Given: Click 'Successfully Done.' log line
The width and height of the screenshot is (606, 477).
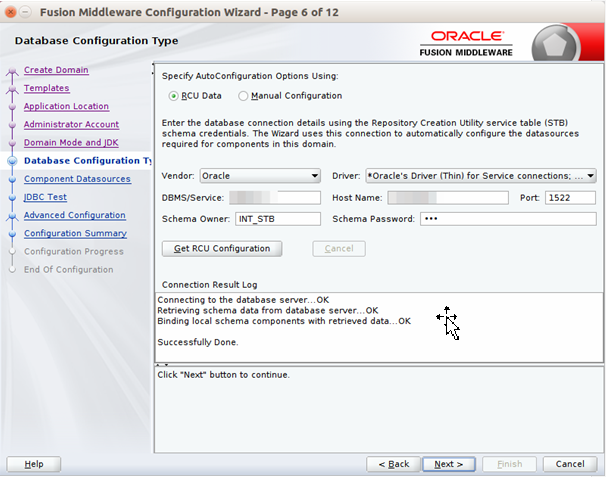Looking at the screenshot, I should click(198, 342).
